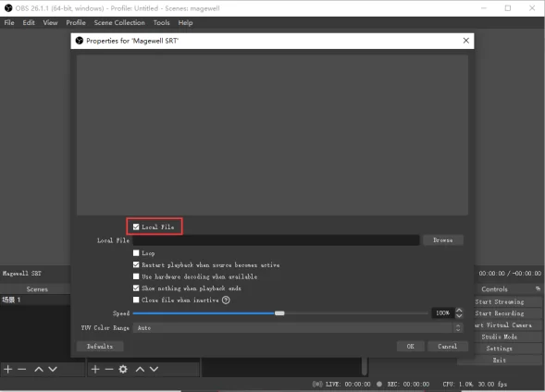Viewport: 545px width, 392px height.
Task: Add a scene with the plus icon
Action: (x=8, y=369)
